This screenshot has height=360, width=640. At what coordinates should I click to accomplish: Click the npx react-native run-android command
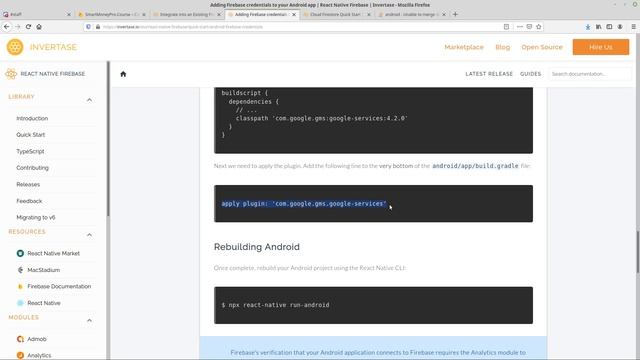(x=276, y=305)
